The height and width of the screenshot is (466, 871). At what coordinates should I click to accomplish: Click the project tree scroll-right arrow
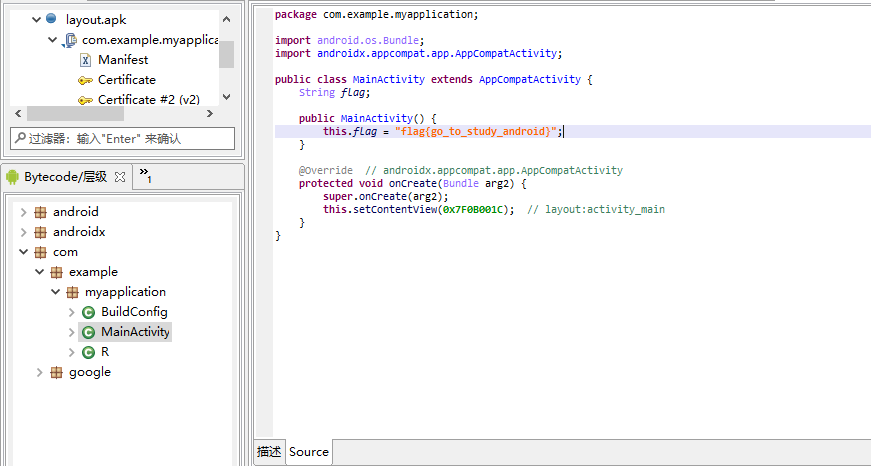coord(210,114)
